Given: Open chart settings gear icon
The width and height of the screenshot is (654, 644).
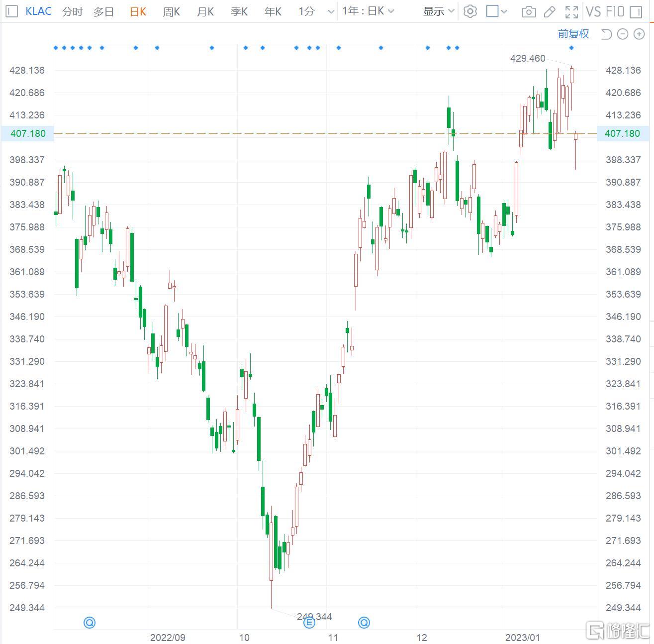Looking at the screenshot, I should coord(470,11).
